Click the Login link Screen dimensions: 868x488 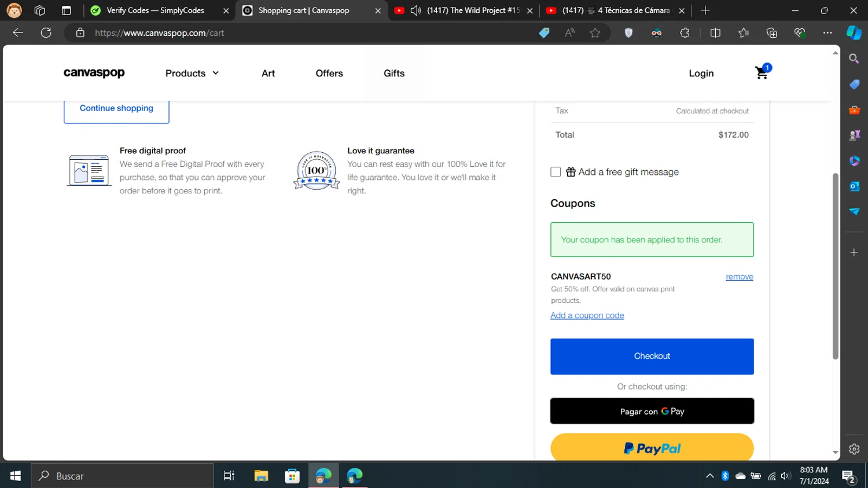coord(701,73)
